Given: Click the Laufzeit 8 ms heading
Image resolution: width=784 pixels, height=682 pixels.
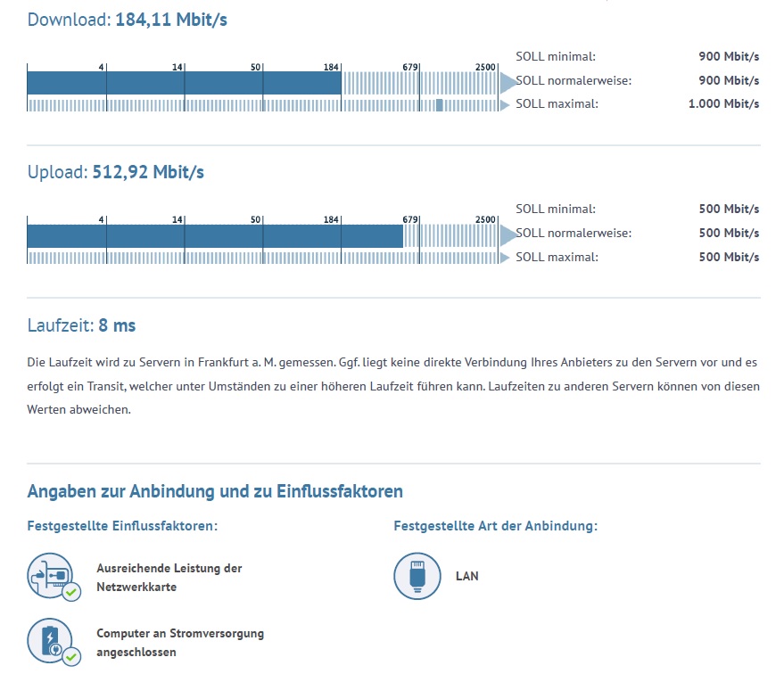Looking at the screenshot, I should pyautogui.click(x=81, y=325).
